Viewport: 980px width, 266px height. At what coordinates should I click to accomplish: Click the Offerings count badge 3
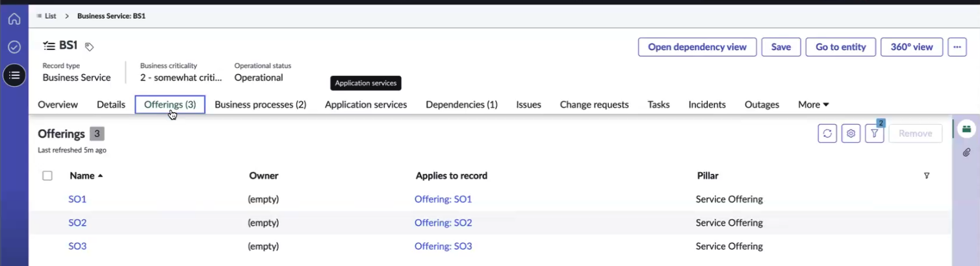coord(97,134)
